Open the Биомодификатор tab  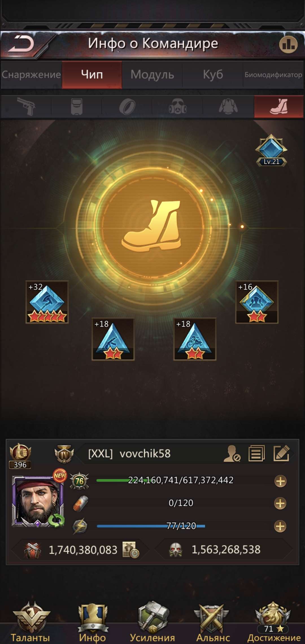click(x=273, y=75)
